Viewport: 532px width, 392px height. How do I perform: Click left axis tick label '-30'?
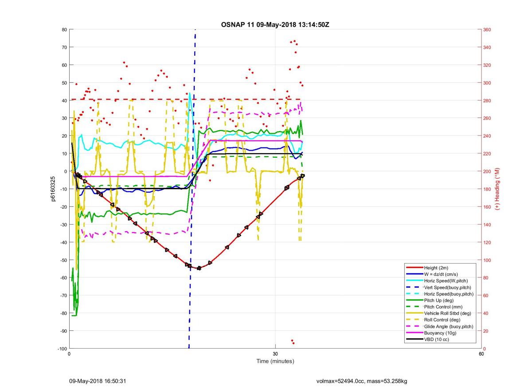63,225
